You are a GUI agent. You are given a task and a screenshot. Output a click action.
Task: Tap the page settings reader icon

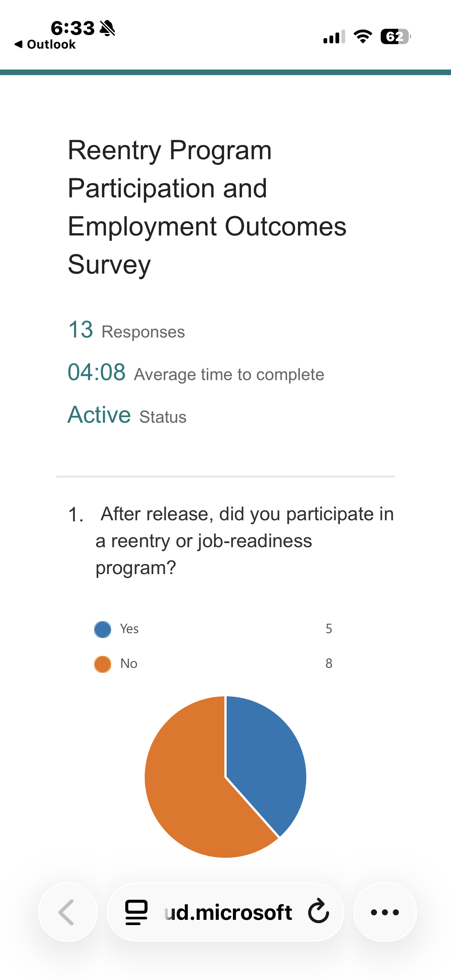pos(136,912)
